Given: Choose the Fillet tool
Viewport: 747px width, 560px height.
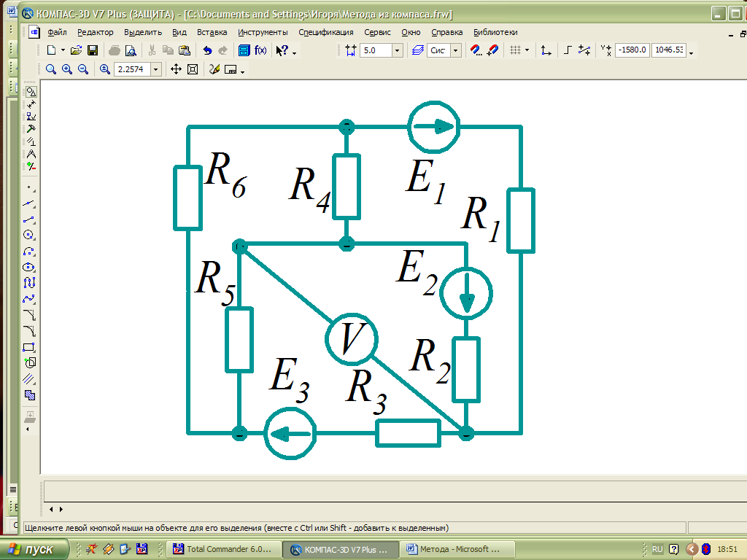Looking at the screenshot, I should (x=29, y=331).
